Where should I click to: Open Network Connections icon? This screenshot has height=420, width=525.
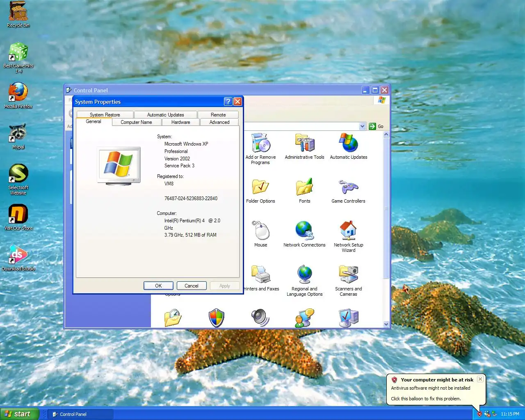(304, 234)
